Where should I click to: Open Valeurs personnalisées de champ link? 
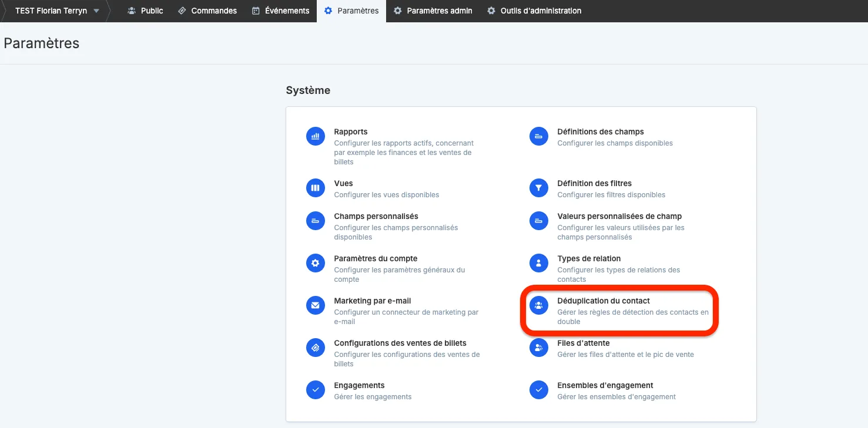(x=620, y=217)
